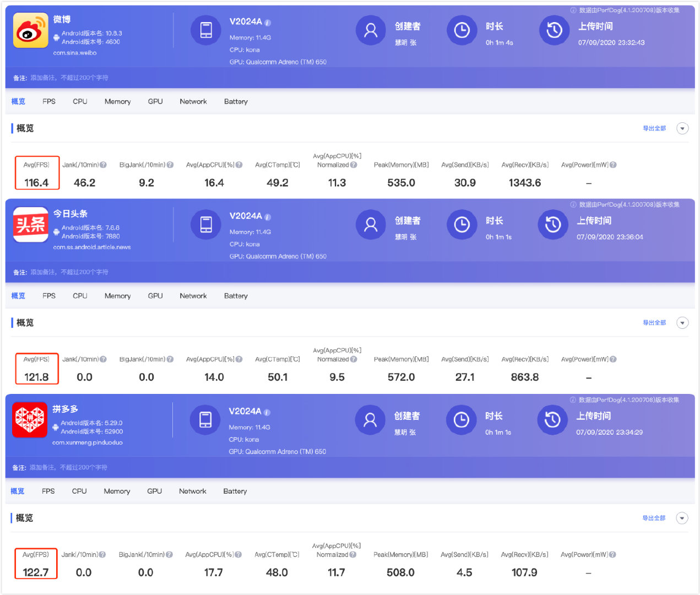700x595 pixels.
Task: Click the device phone icon in Weibo report
Action: click(206, 30)
